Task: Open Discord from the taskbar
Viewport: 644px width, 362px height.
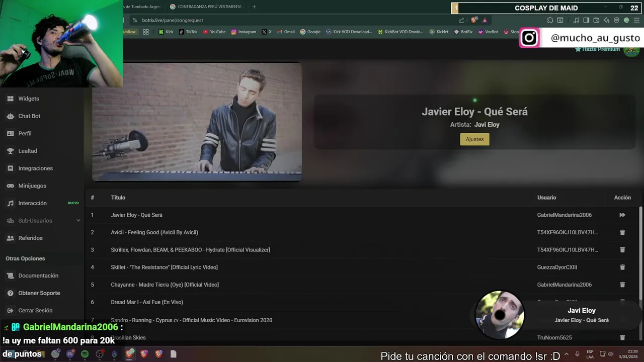Action: click(70, 354)
